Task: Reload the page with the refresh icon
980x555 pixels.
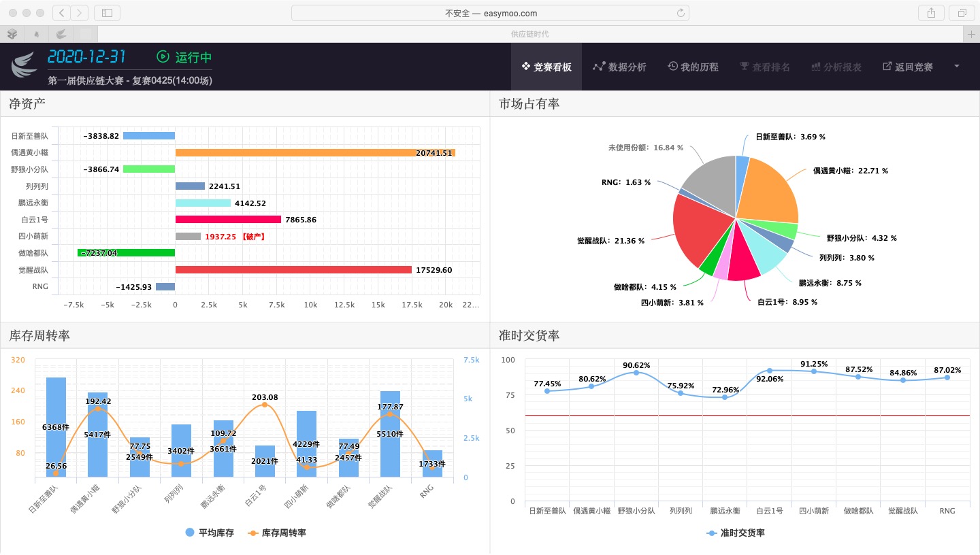Action: pos(680,13)
